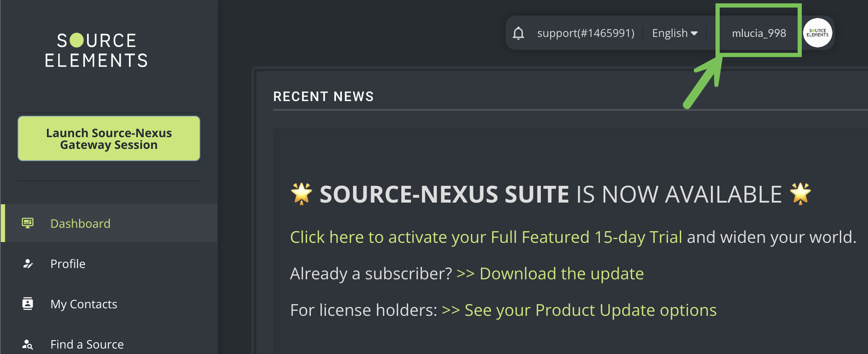
Task: Click the star emoji before SOURCE-NEXUS SUITE
Action: 301,194
